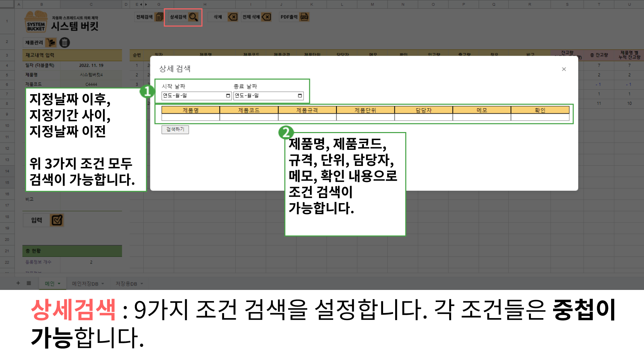644x362 pixels.
Task: Click the 검색하기 button
Action: click(x=175, y=129)
